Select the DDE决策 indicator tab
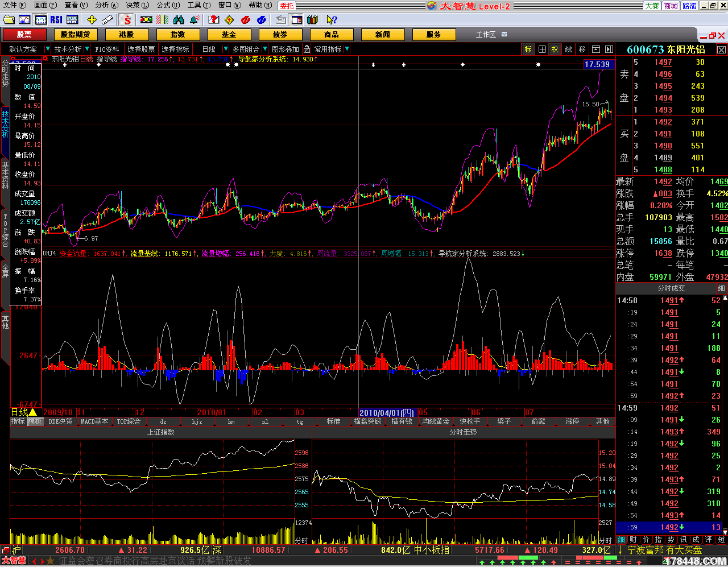 (x=61, y=422)
